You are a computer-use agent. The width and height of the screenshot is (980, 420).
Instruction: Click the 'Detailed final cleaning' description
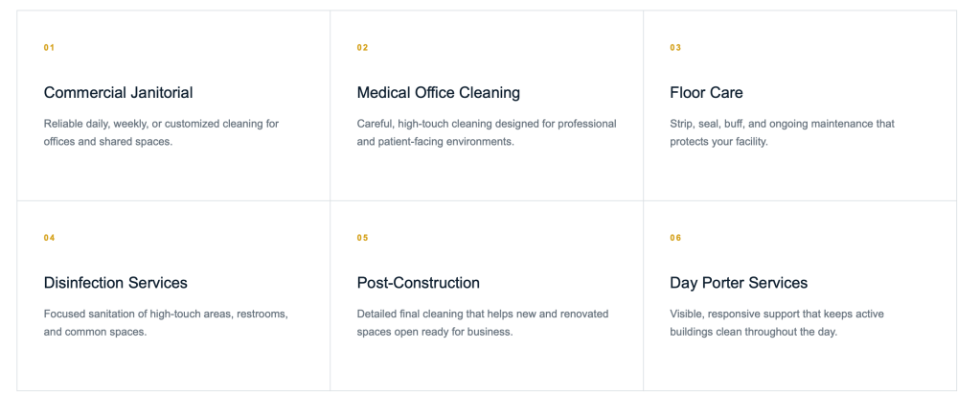(483, 322)
